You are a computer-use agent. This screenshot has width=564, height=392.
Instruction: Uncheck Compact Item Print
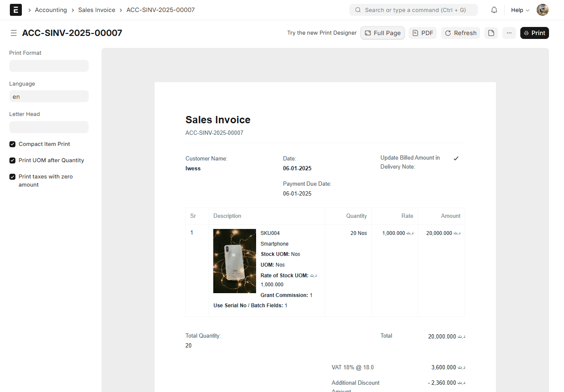click(x=12, y=144)
